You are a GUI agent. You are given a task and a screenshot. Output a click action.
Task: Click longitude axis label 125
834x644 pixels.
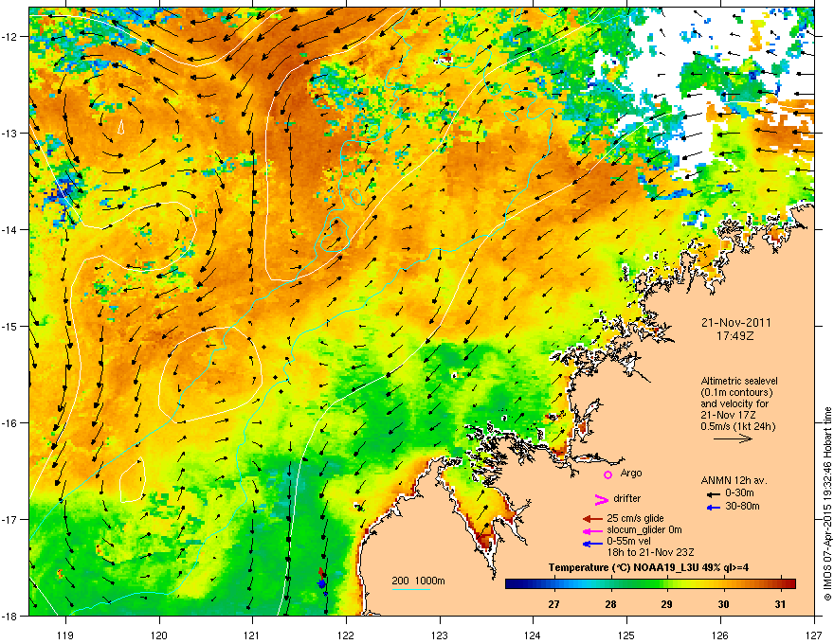pyautogui.click(x=626, y=635)
